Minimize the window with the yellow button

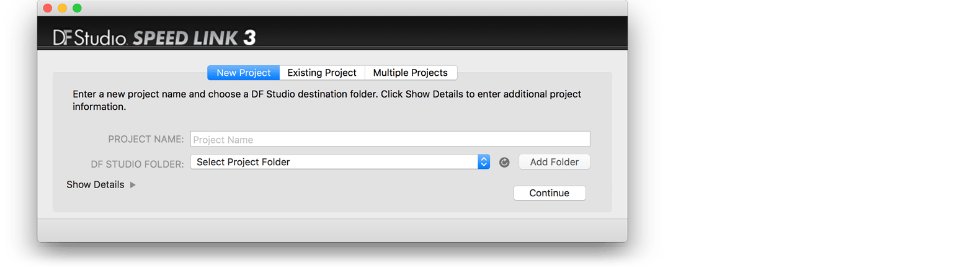[62, 8]
